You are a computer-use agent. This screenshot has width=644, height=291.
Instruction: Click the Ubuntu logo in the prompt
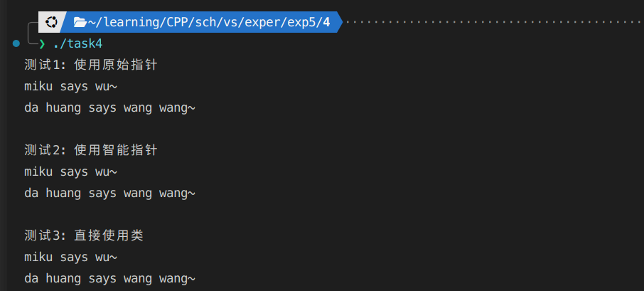[x=51, y=22]
